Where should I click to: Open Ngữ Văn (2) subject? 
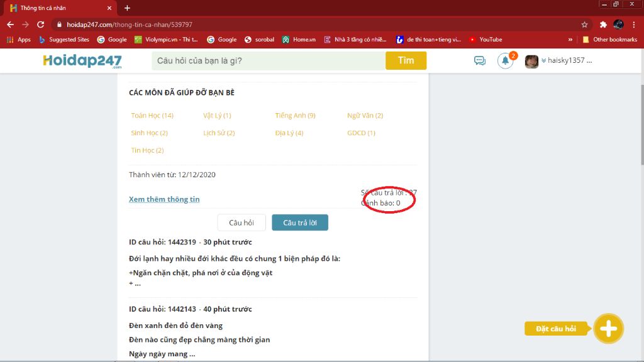pyautogui.click(x=365, y=116)
